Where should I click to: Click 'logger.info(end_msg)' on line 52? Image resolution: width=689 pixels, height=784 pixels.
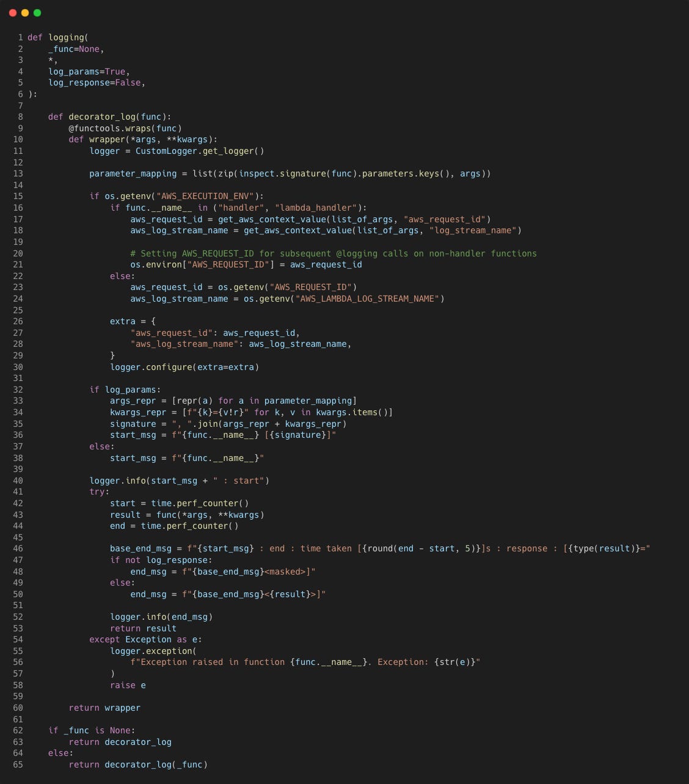[161, 617]
